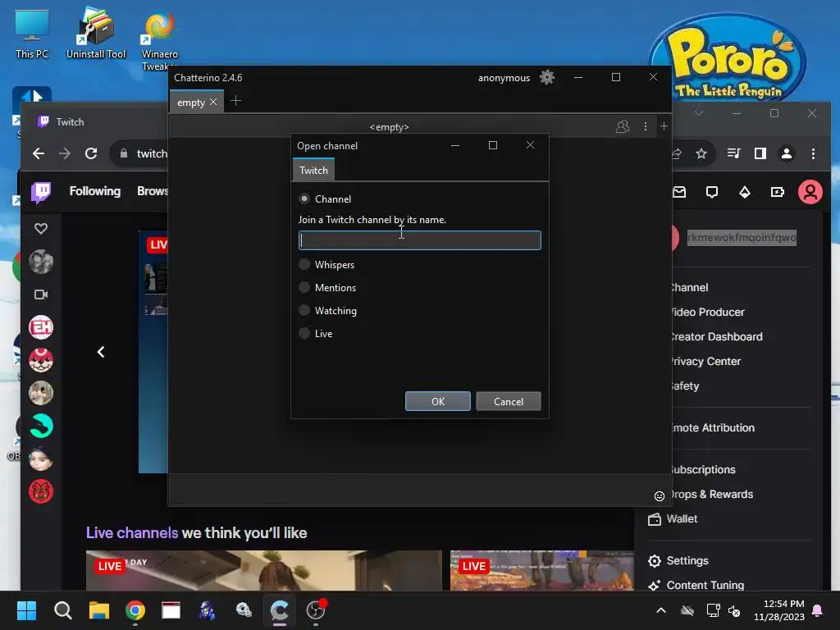The width and height of the screenshot is (840, 630).
Task: Open the Chrome profile icon
Action: pos(787,153)
